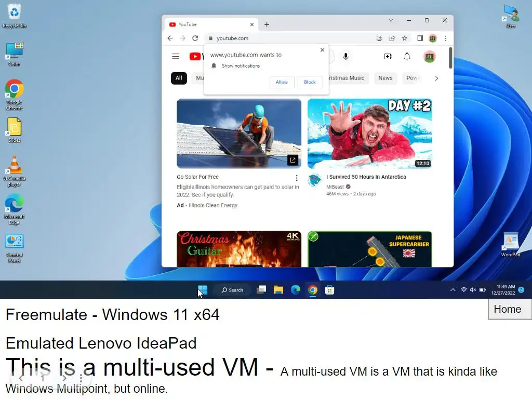Open MrBeast channel avatar

pos(314,180)
